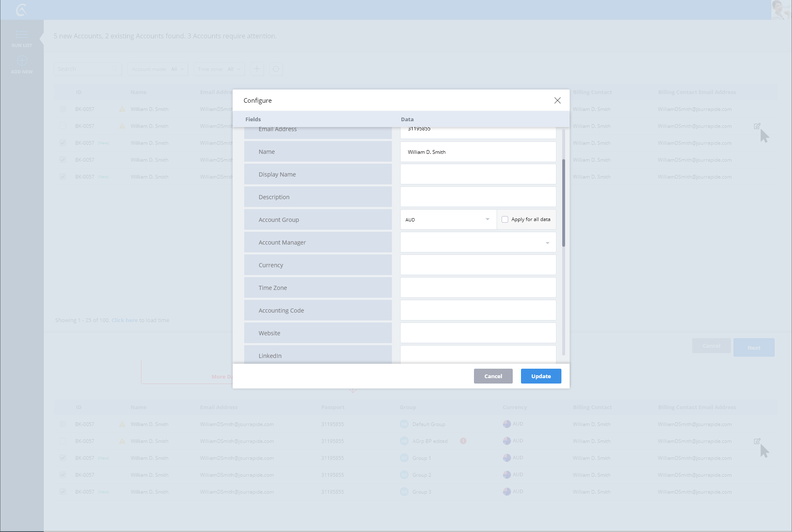792x532 pixels.
Task: Click the Configure dialog vertical scrollbar
Action: (x=563, y=202)
